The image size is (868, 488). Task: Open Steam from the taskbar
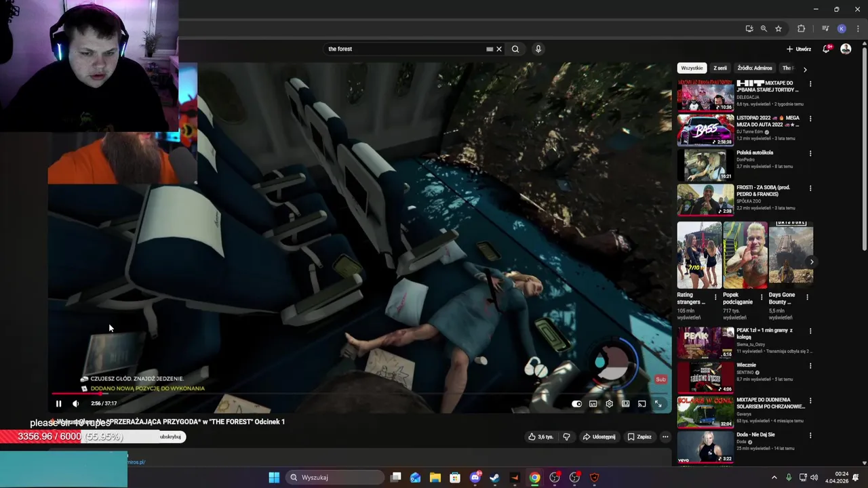click(494, 477)
